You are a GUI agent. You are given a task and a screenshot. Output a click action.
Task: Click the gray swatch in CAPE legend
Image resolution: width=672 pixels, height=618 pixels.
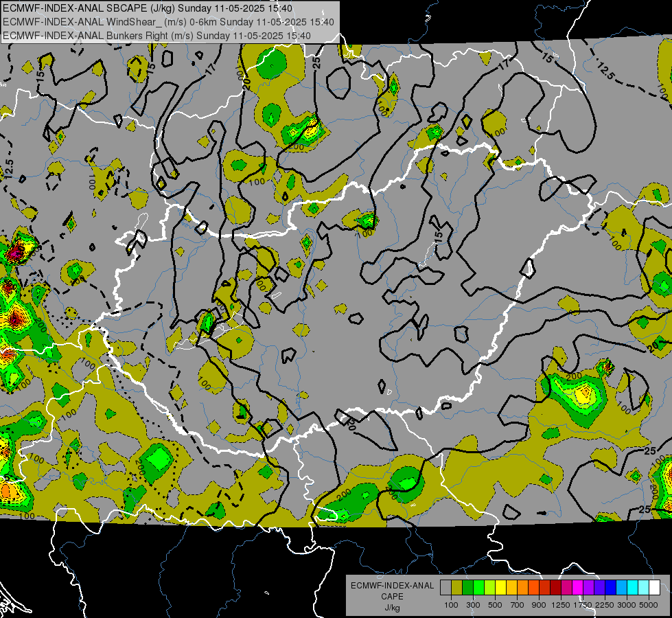tap(445, 588)
